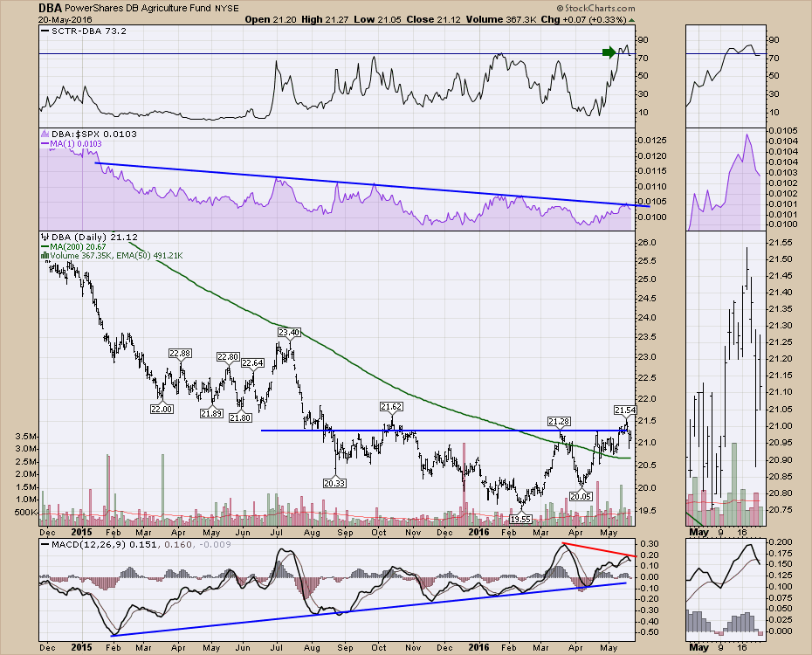Image resolution: width=812 pixels, height=655 pixels.
Task: Click the 22.00 price low label
Action: (162, 409)
